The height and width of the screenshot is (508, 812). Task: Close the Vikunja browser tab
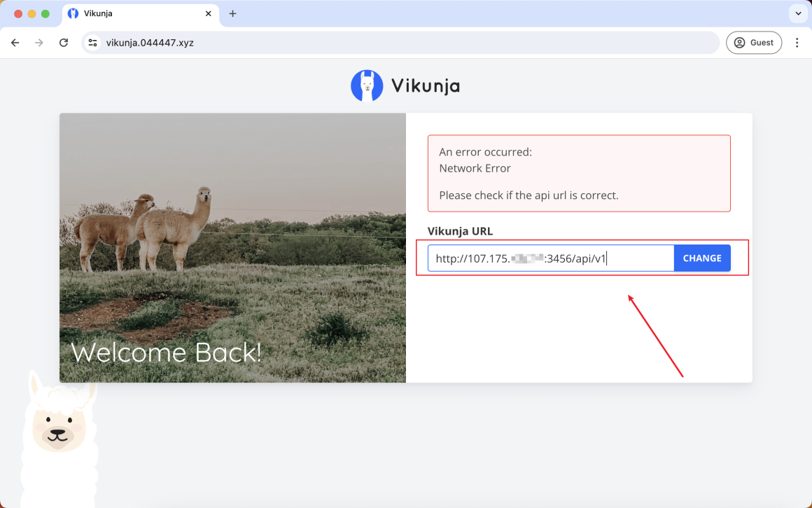tap(208, 13)
